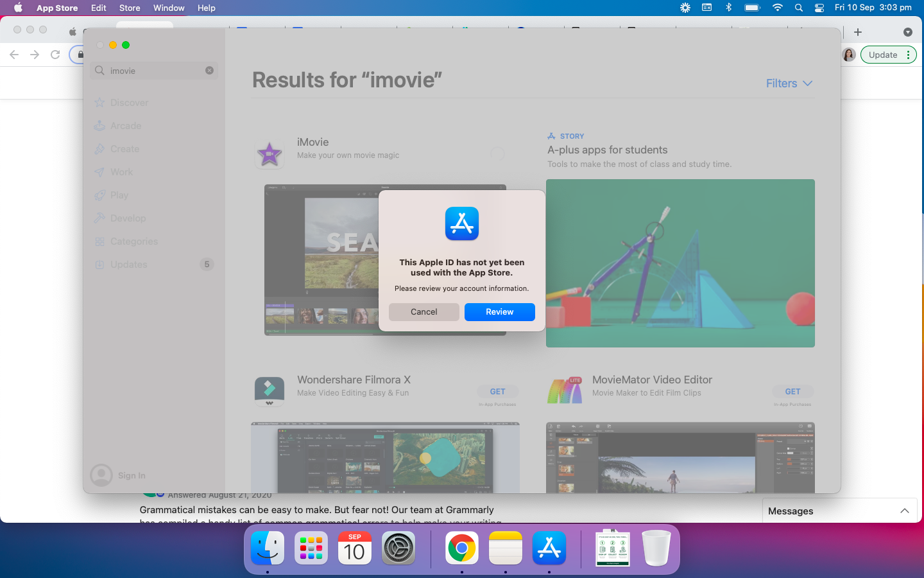Expand the Filters dropdown
The width and height of the screenshot is (924, 578).
pos(789,83)
